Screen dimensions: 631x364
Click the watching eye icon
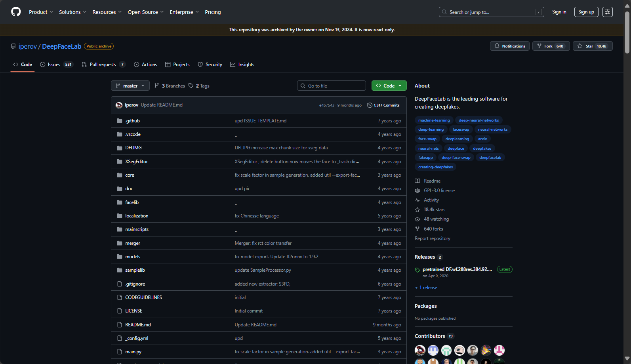(x=417, y=219)
